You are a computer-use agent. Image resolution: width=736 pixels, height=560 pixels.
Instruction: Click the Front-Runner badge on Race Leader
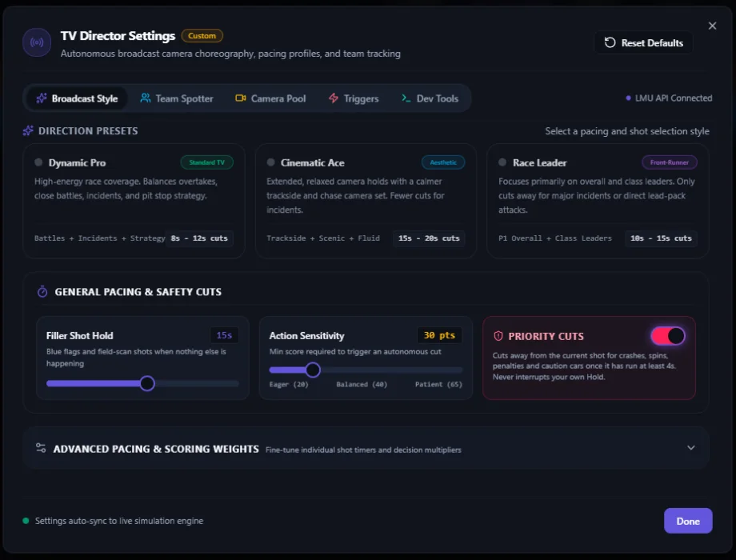click(670, 162)
